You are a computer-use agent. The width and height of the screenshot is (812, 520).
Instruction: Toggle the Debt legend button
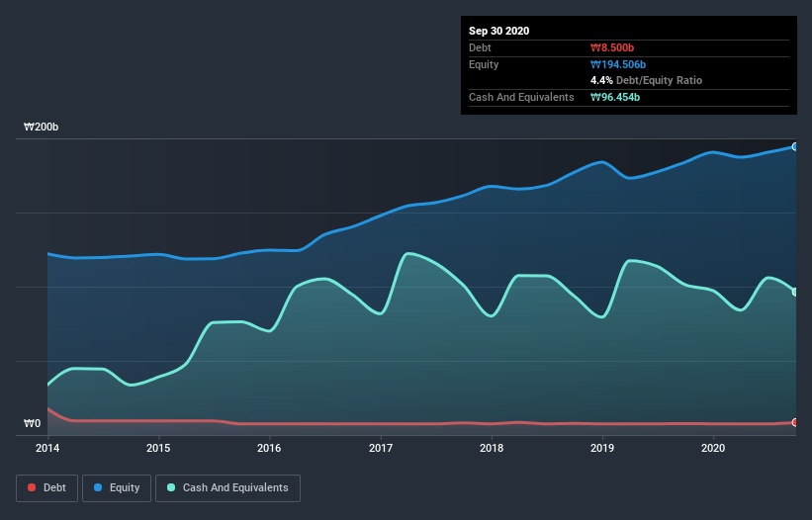pos(47,488)
